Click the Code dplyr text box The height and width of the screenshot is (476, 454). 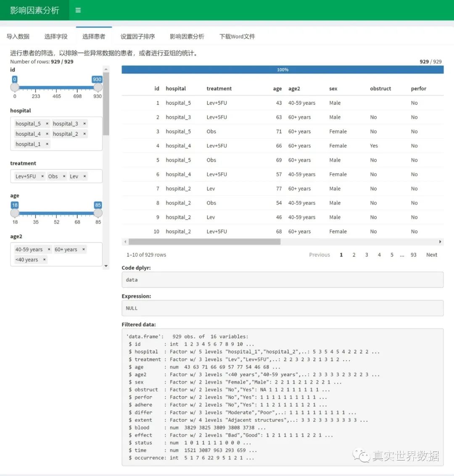click(282, 280)
